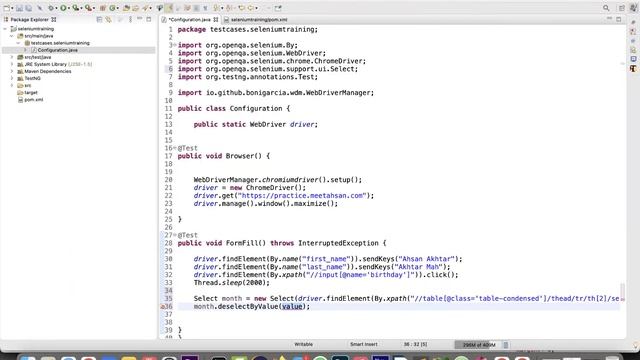Fold the Browser method at line 16

(175, 148)
